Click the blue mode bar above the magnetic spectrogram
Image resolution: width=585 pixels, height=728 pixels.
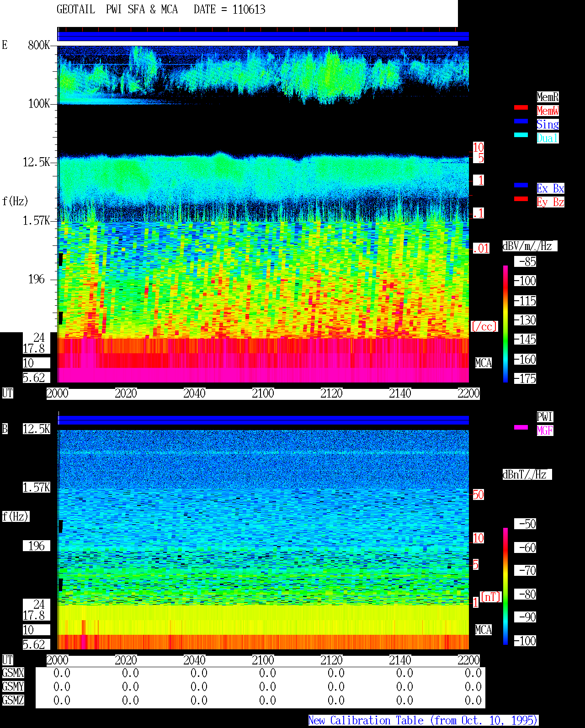pos(263,420)
